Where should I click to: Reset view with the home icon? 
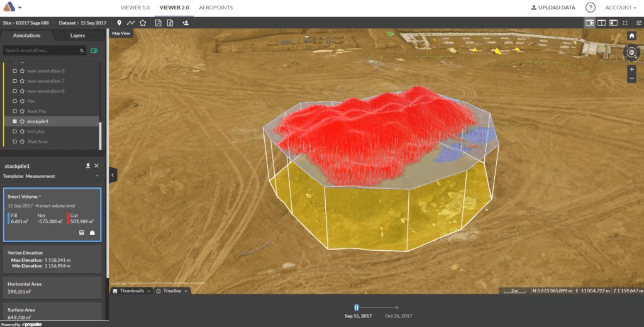(x=631, y=36)
